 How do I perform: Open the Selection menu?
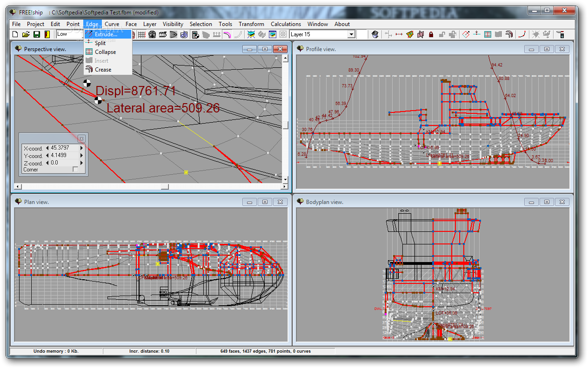(200, 24)
